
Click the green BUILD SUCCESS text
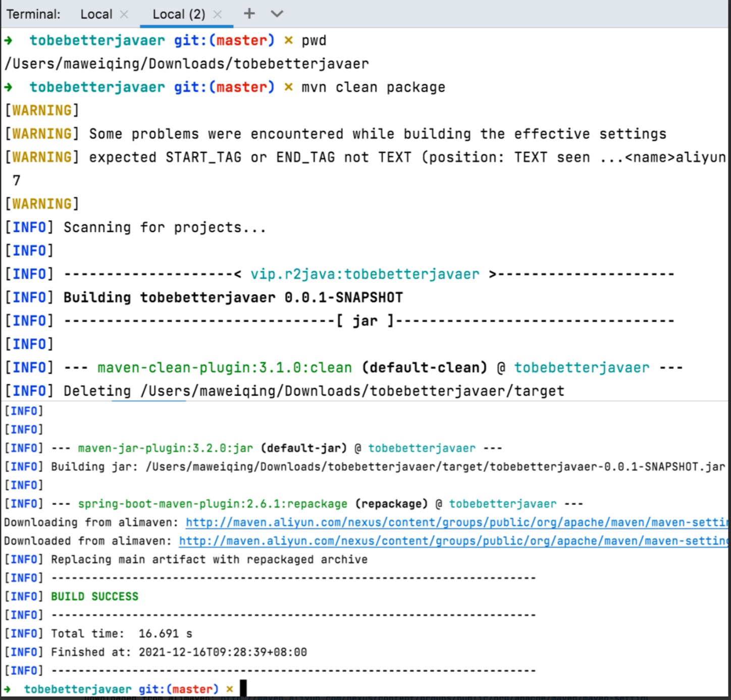(94, 597)
